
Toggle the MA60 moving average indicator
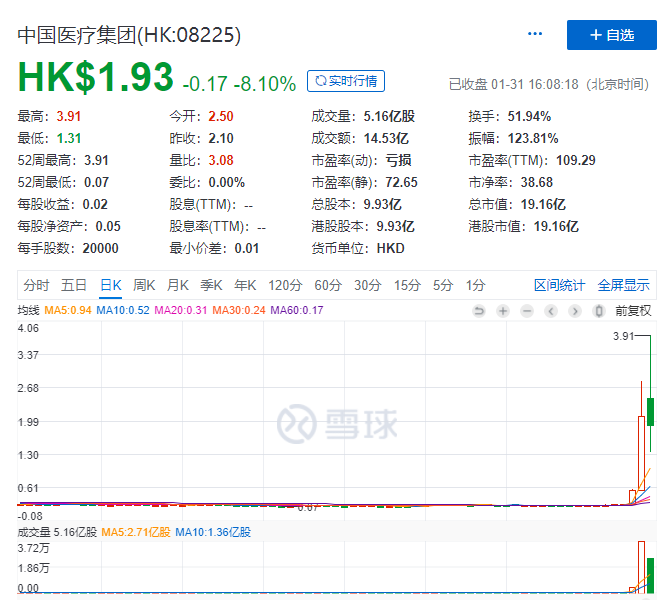click(x=297, y=311)
